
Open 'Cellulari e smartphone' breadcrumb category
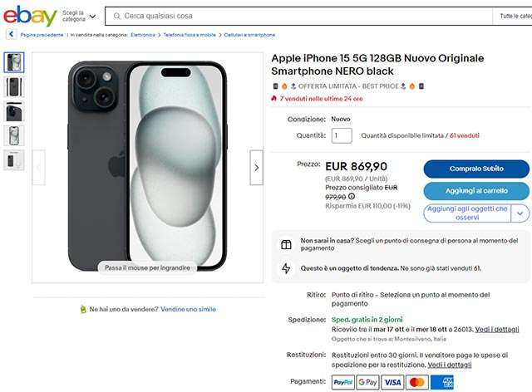click(249, 35)
